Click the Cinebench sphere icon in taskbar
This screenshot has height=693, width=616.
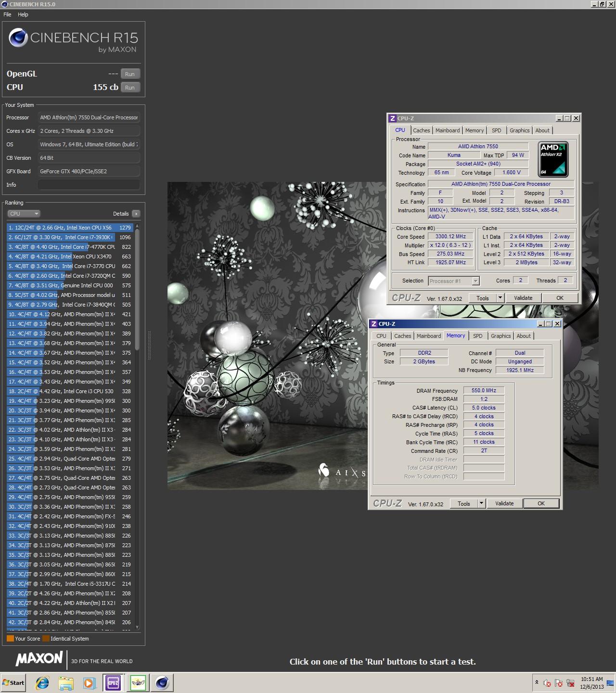coord(162,682)
